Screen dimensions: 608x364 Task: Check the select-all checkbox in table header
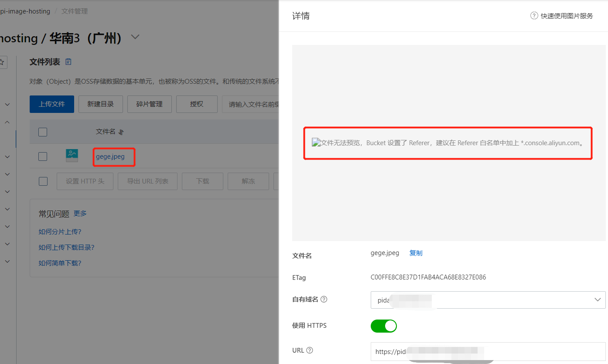click(x=43, y=132)
